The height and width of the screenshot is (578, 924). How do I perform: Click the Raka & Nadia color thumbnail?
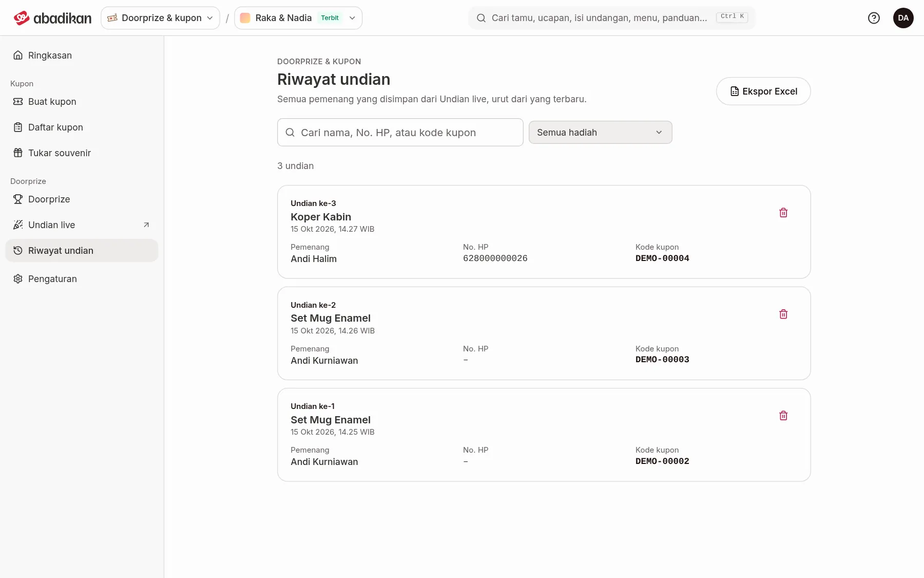tap(245, 18)
